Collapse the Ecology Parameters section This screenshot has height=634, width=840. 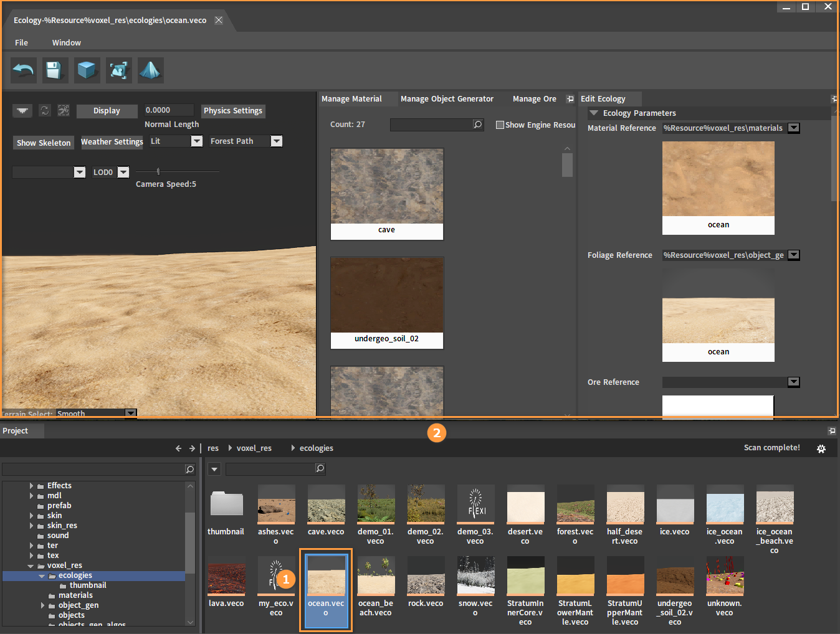point(594,113)
